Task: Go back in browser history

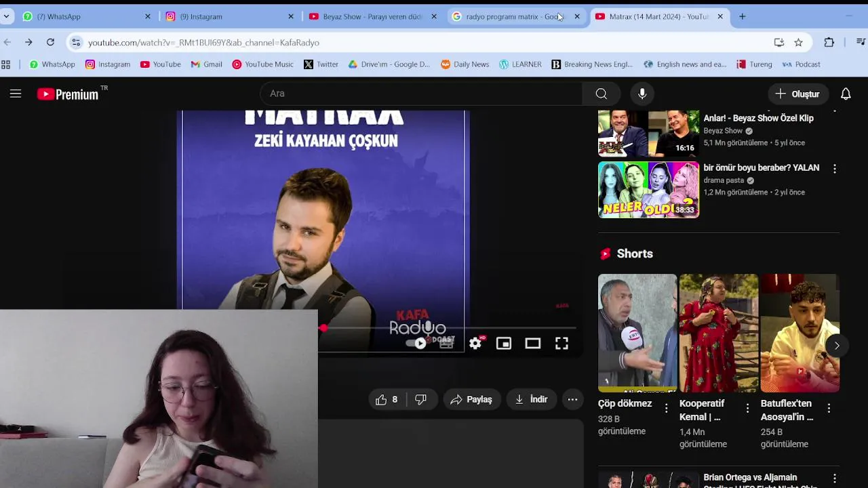Action: coord(7,42)
